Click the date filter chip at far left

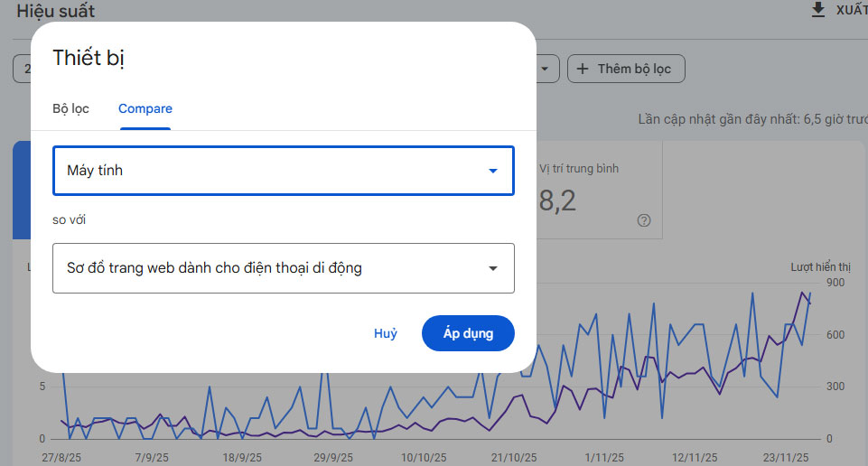tap(22, 69)
